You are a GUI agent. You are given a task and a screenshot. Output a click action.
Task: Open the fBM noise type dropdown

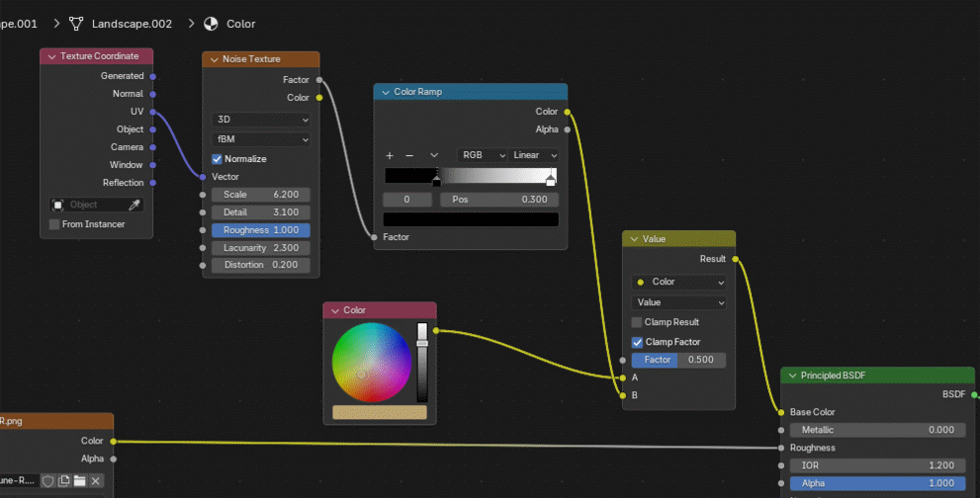click(x=261, y=139)
